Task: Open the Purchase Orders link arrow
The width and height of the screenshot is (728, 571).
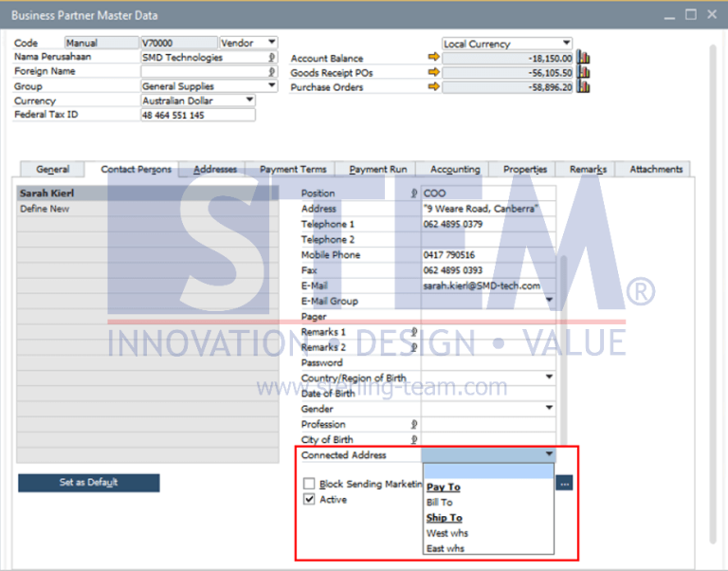Action: tap(434, 87)
